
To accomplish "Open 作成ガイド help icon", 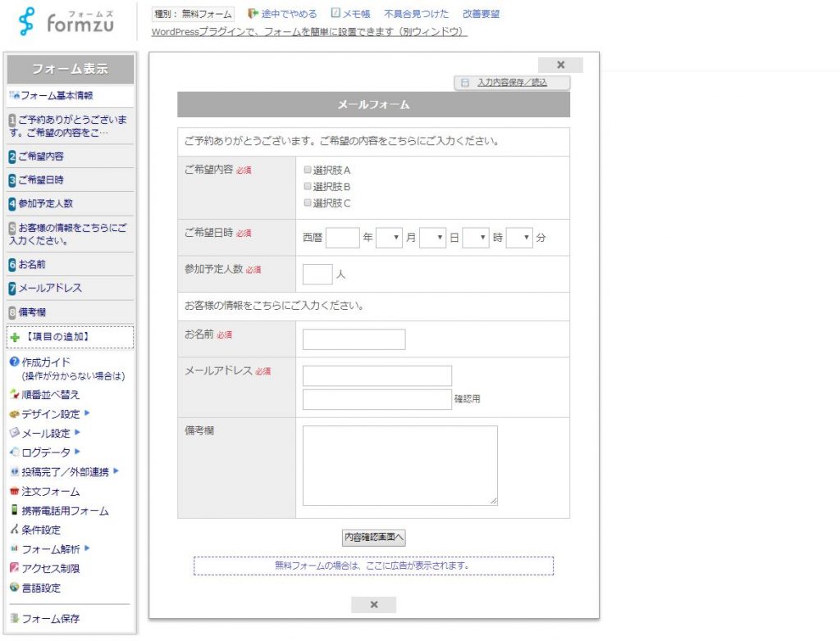I will (x=14, y=361).
